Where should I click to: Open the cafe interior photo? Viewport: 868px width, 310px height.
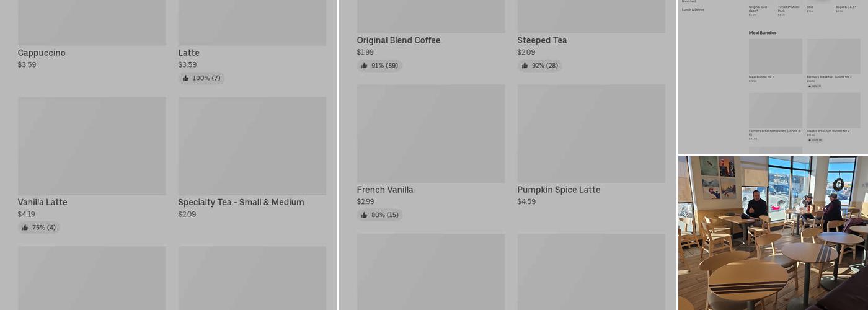pos(773,232)
